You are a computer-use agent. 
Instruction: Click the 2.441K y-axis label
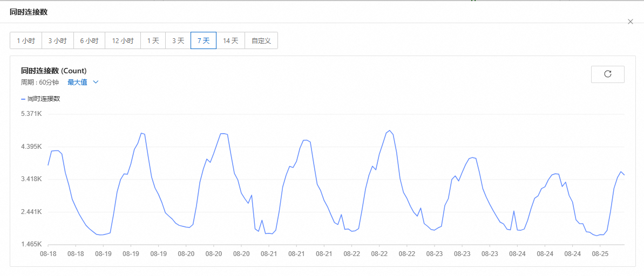click(x=31, y=212)
